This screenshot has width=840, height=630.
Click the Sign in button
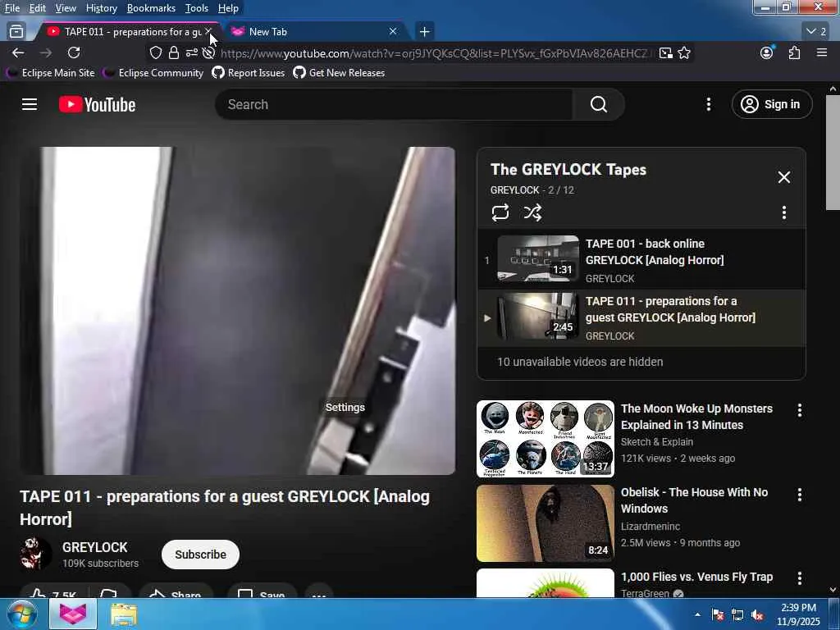pos(771,104)
